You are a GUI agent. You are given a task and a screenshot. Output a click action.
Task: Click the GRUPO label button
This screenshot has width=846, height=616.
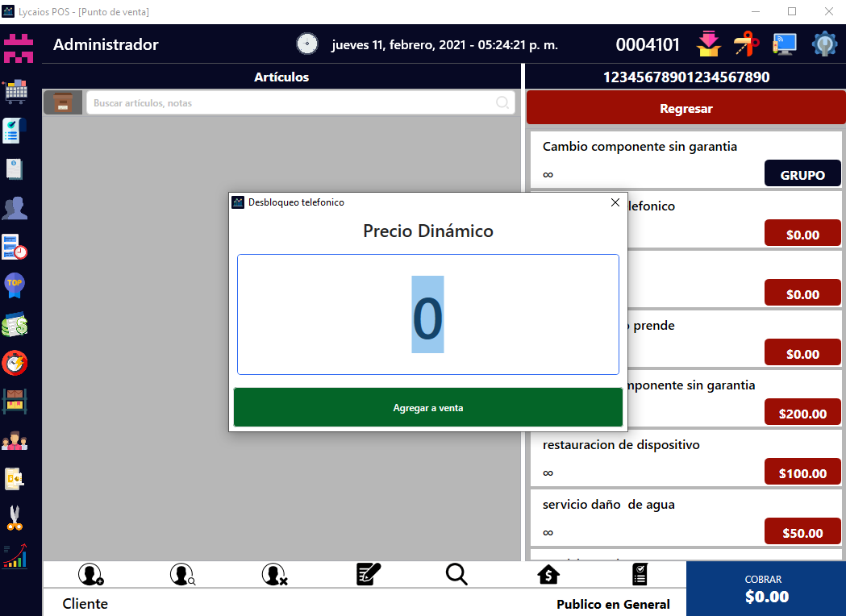click(x=802, y=174)
